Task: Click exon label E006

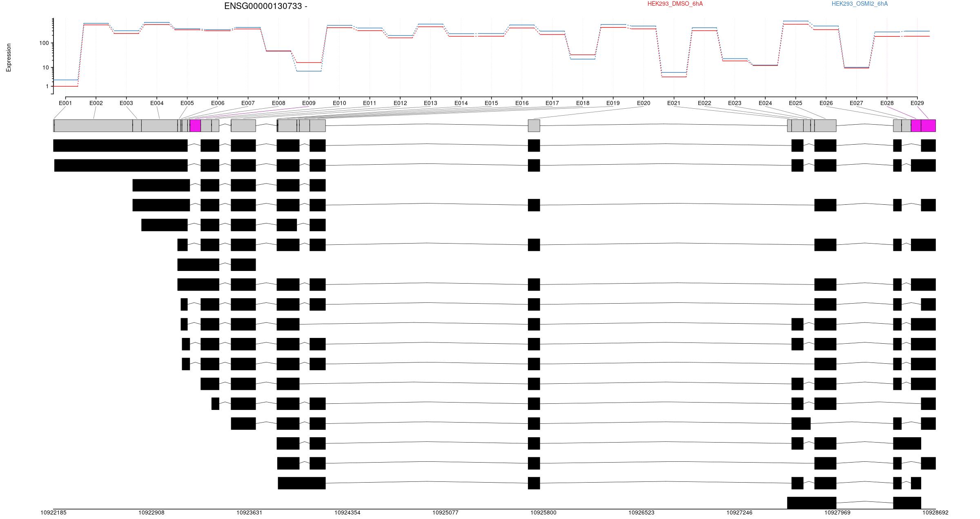Action: (218, 103)
